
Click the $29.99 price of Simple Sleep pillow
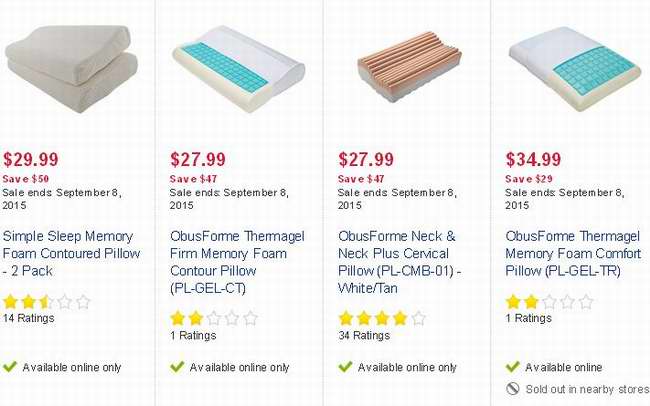click(x=31, y=159)
